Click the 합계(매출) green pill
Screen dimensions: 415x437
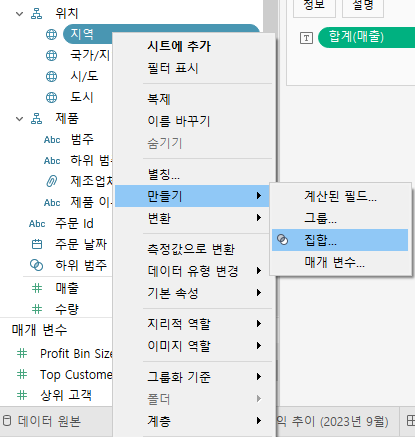(x=367, y=37)
